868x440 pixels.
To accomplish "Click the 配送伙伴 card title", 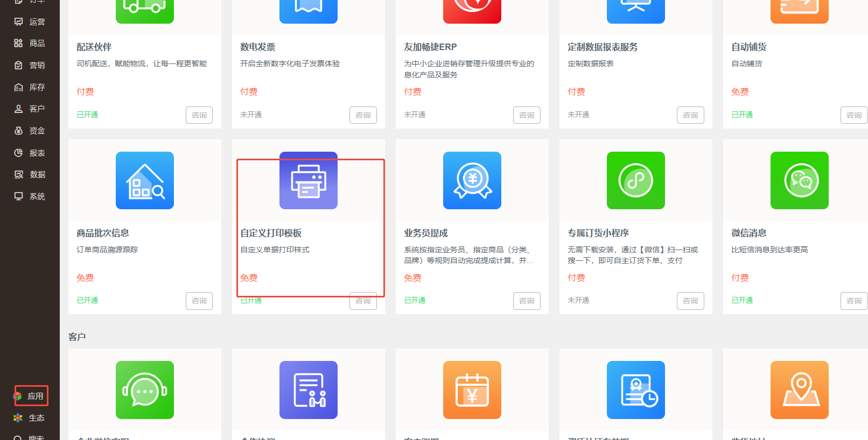I will click(x=94, y=47).
